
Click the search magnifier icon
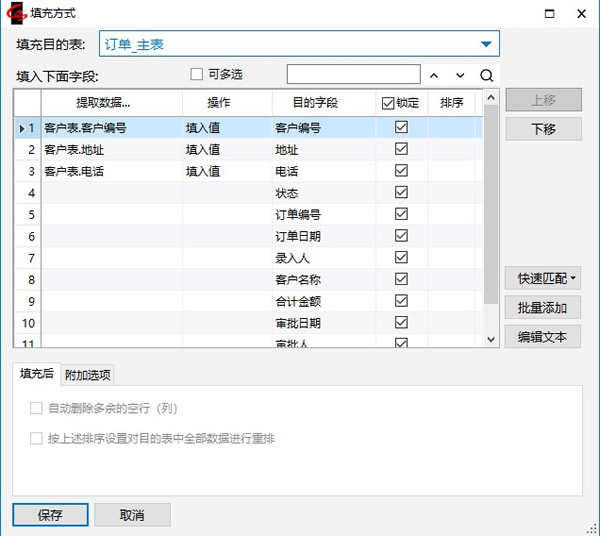tap(486, 75)
